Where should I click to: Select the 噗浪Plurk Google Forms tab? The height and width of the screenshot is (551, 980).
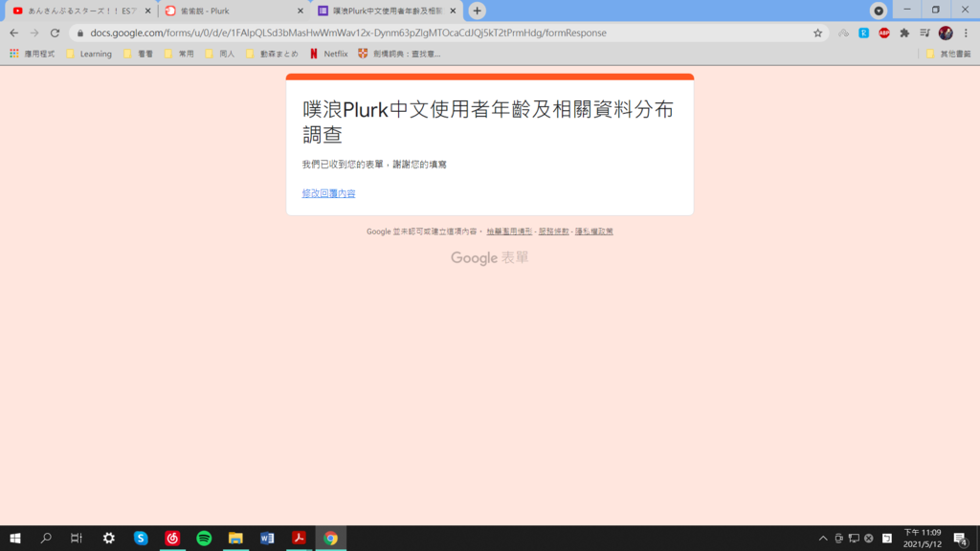coord(387,11)
